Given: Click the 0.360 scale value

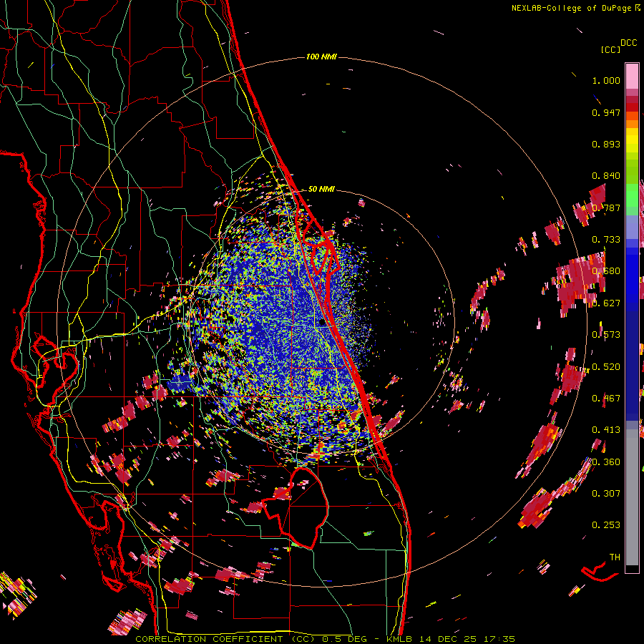Looking at the screenshot, I should [606, 462].
